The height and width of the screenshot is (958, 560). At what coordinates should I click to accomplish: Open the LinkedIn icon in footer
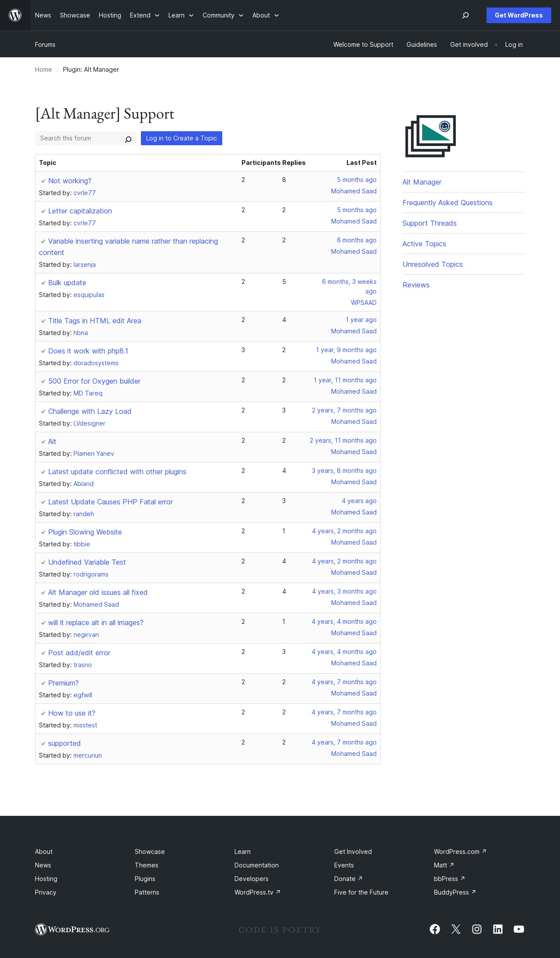pos(498,929)
